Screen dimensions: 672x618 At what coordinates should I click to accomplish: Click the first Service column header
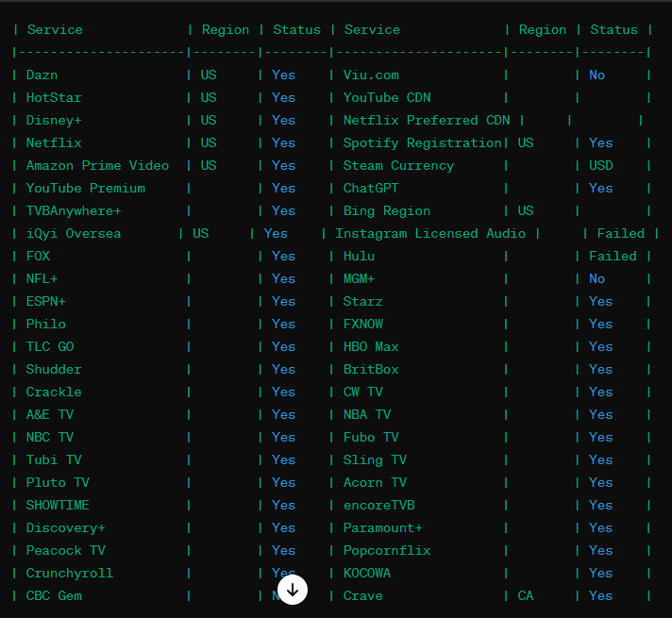click(55, 30)
